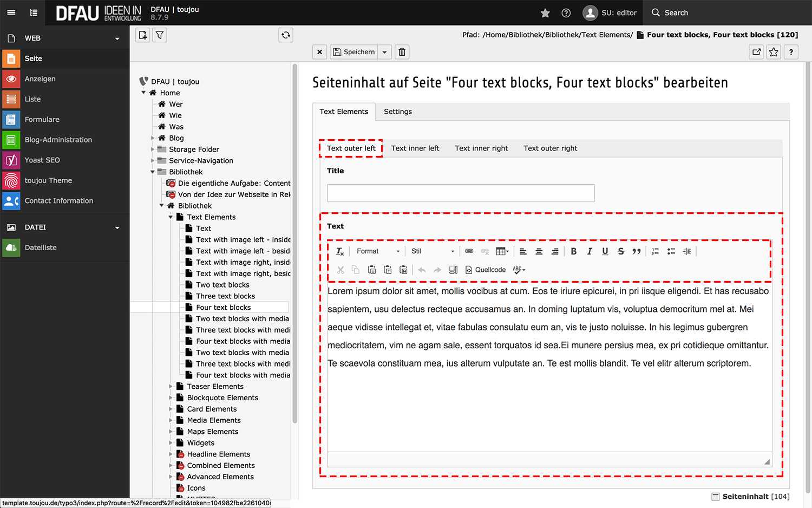Open the spell check ABC dropdown
The height and width of the screenshot is (508, 812).
(x=519, y=270)
